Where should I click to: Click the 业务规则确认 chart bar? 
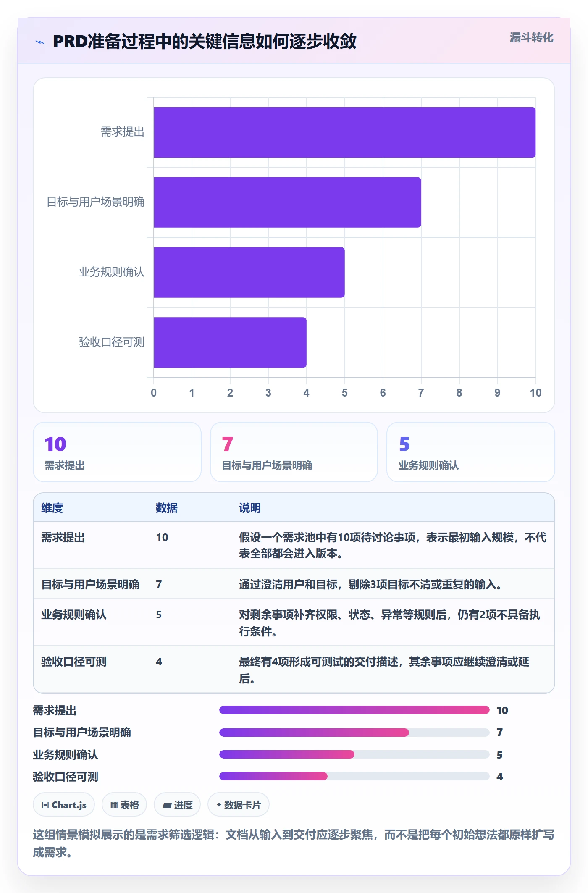[x=249, y=272]
